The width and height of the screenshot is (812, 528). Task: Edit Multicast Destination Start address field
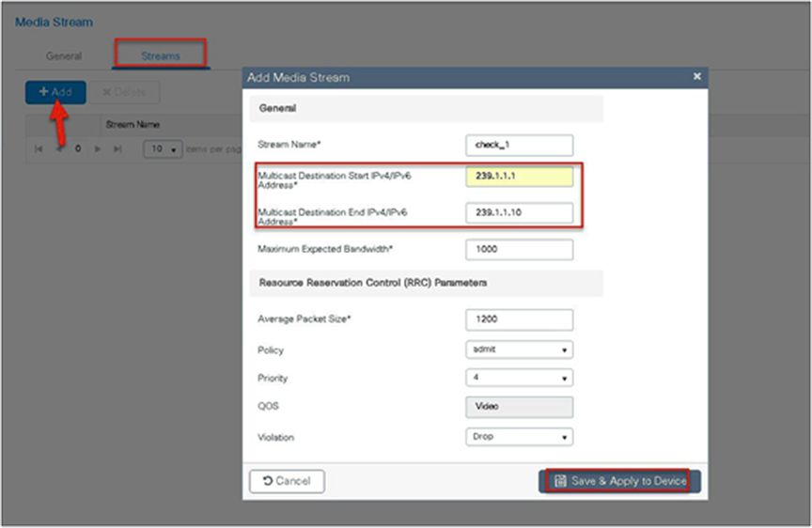coord(520,176)
